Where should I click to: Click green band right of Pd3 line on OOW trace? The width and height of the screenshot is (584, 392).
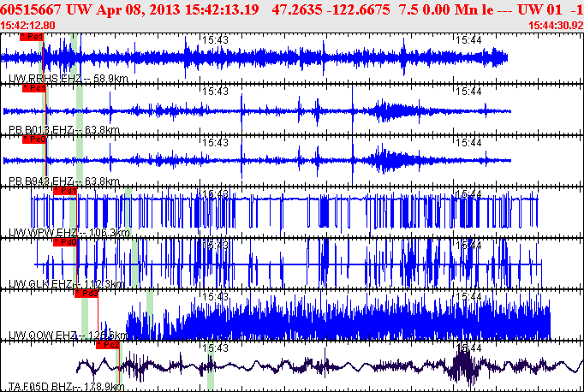(150, 315)
